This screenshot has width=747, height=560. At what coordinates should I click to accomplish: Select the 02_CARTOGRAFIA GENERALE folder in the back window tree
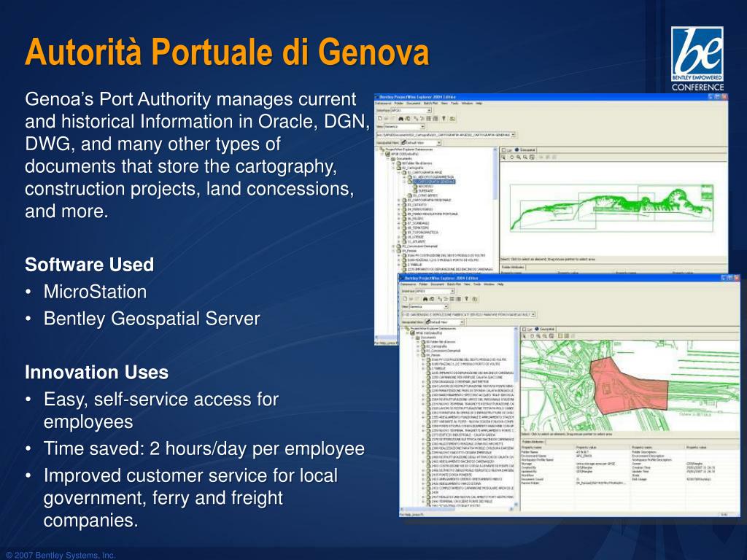(x=434, y=182)
